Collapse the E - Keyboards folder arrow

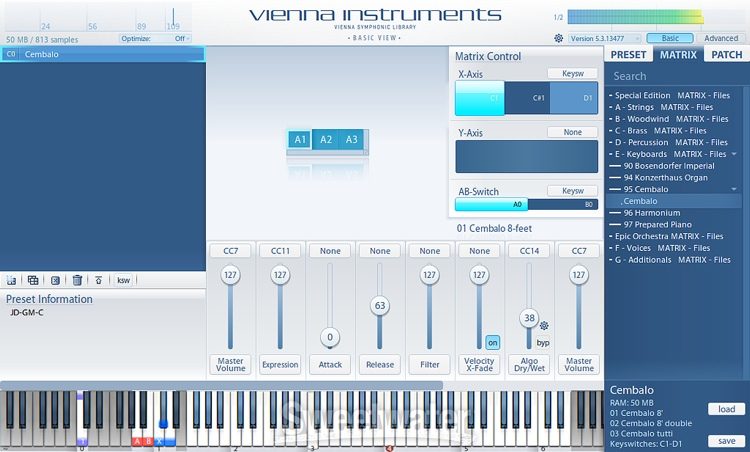point(734,154)
